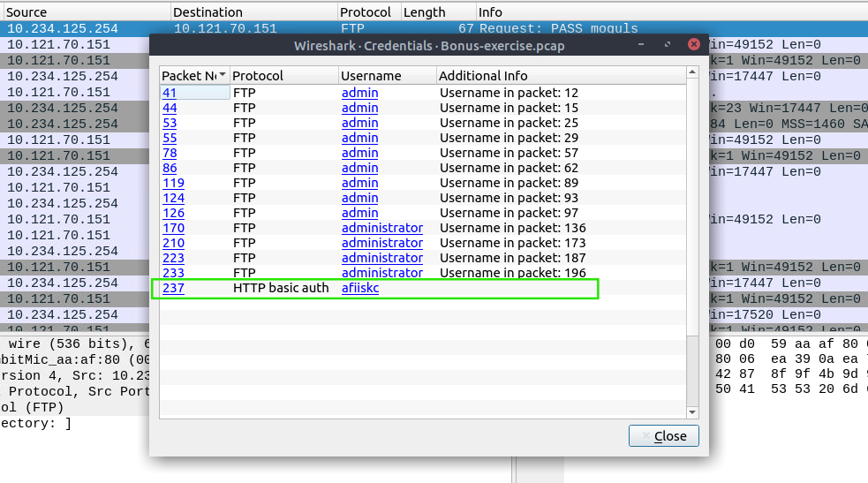Select 'Username in packet: 136' cell
868x483 pixels.
point(513,228)
